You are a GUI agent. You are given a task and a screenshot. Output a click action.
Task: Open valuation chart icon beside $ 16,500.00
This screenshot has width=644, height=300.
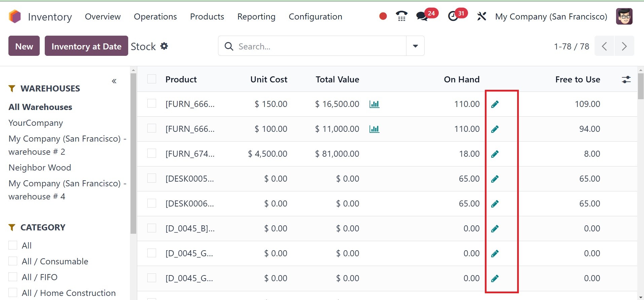pos(374,104)
